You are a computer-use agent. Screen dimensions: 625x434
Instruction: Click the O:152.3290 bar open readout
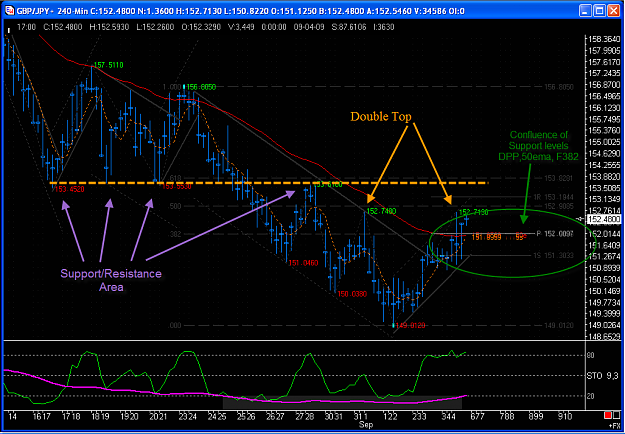[x=202, y=27]
